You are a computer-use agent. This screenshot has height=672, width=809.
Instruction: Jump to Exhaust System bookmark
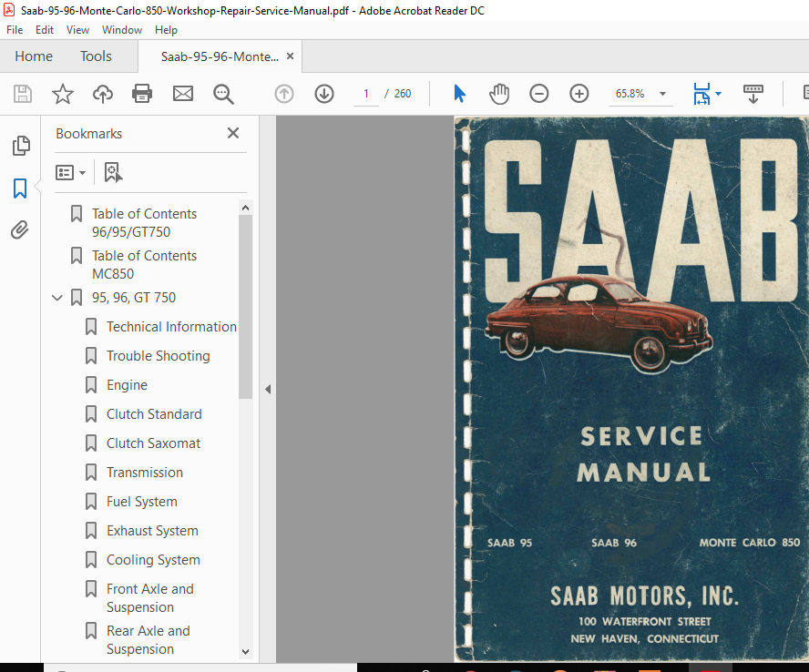[152, 531]
